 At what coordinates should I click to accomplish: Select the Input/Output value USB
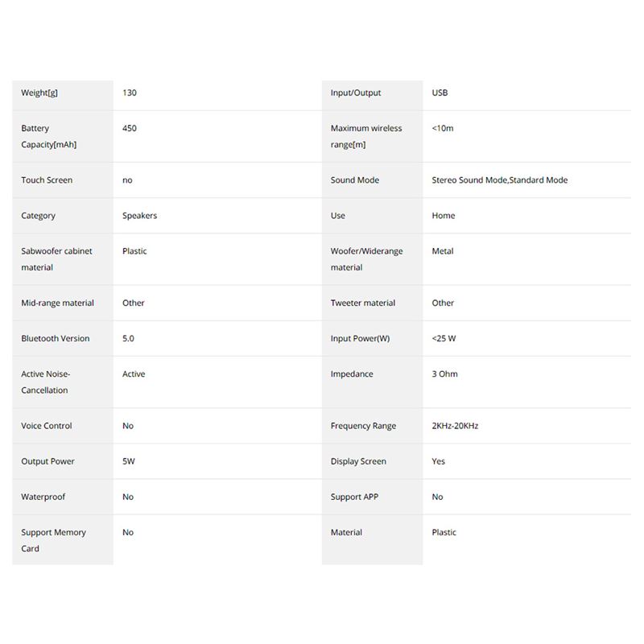pos(440,93)
